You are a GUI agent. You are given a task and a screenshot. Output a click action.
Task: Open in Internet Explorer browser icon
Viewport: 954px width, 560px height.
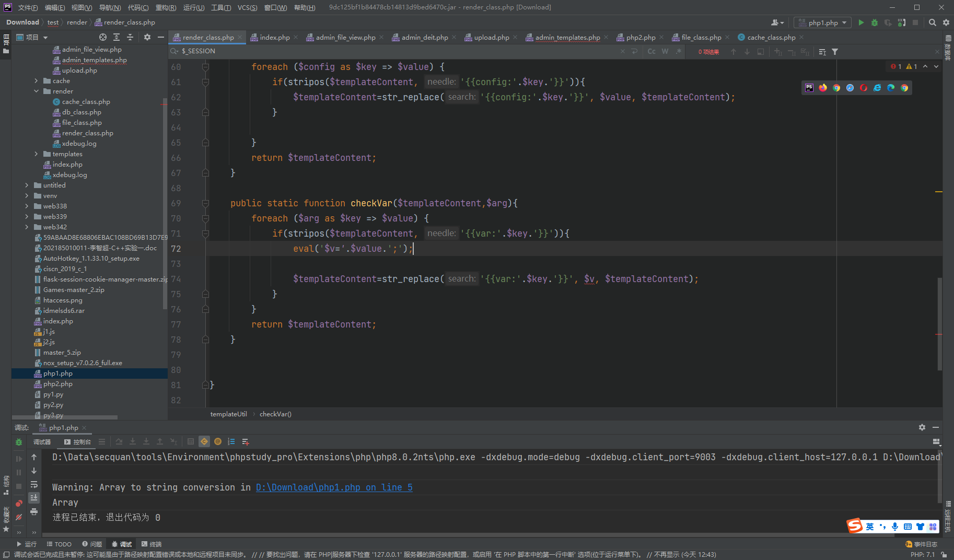pos(877,88)
